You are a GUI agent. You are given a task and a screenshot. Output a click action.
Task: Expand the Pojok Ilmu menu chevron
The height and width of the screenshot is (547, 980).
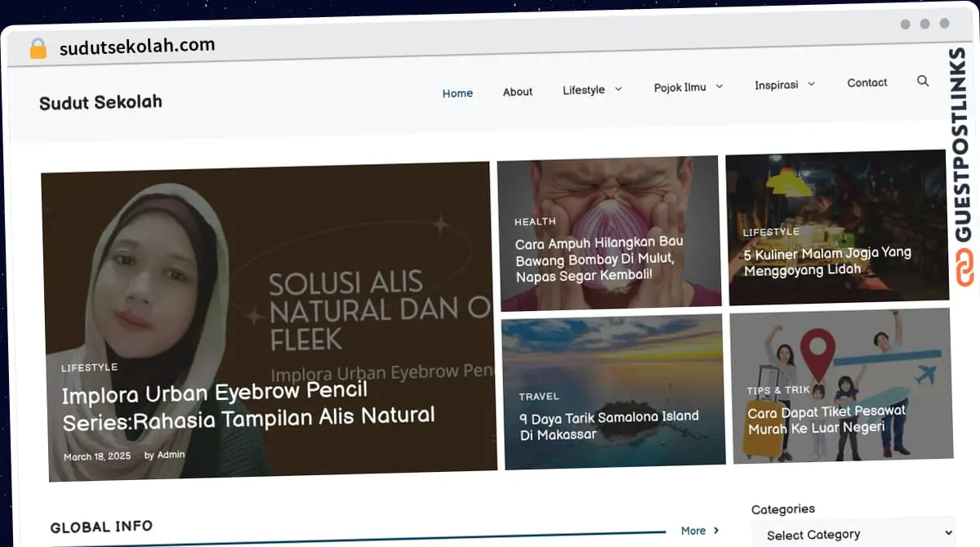(x=719, y=87)
